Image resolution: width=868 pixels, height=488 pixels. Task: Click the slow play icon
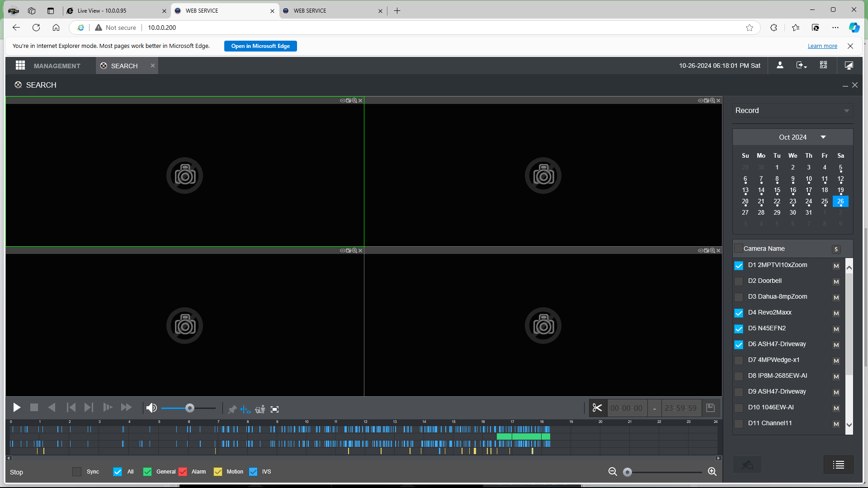108,408
